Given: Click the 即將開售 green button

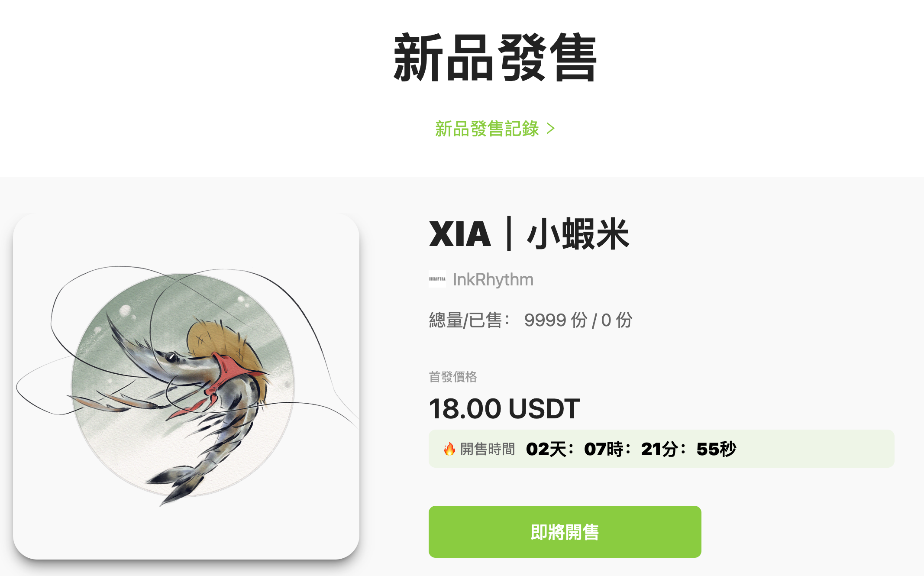Looking at the screenshot, I should point(565,532).
